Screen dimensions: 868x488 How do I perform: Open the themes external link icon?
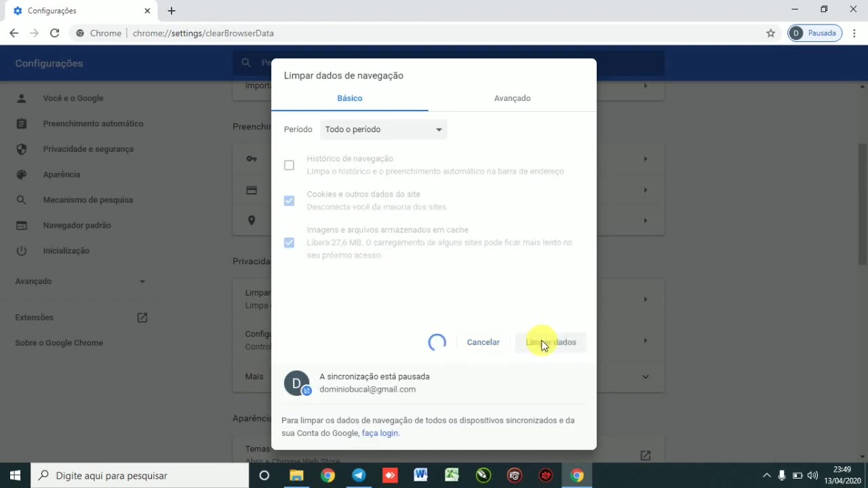click(x=646, y=455)
